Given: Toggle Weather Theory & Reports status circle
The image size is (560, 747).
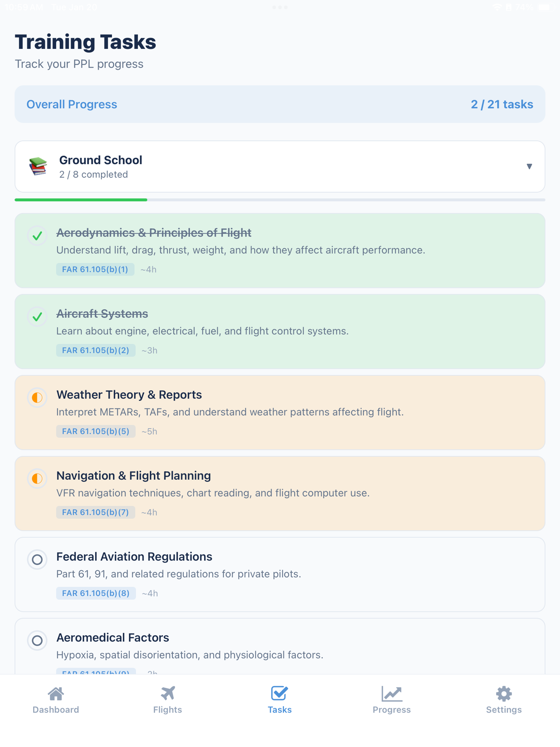Looking at the screenshot, I should 37,398.
